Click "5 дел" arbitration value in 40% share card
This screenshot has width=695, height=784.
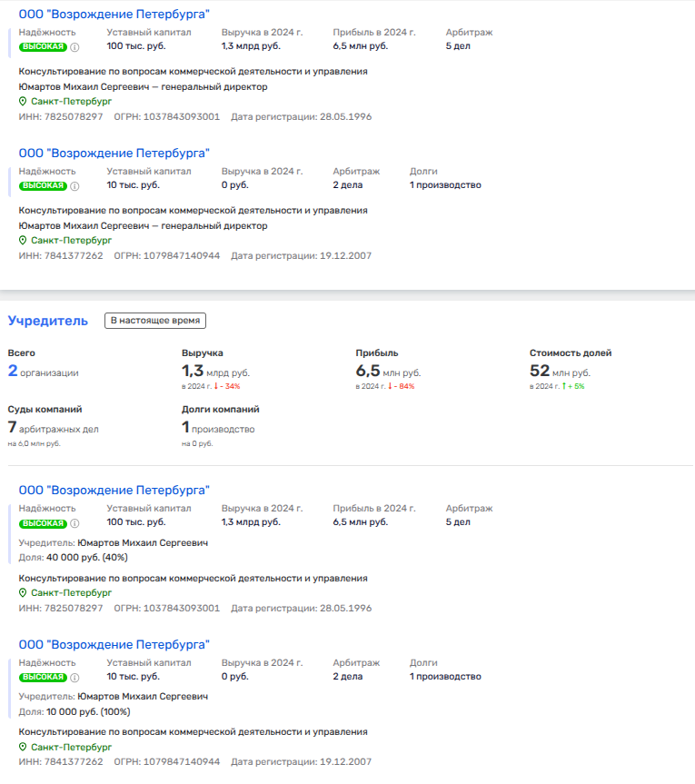(x=458, y=522)
